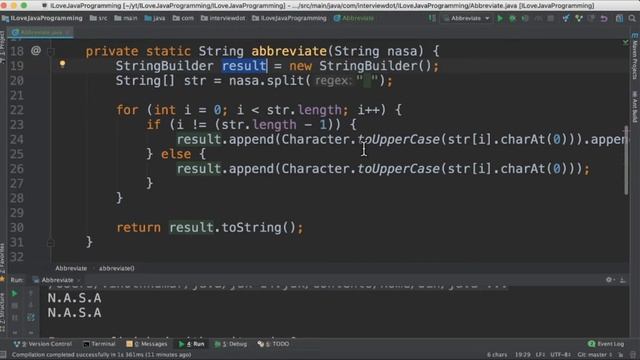Click the inspection checkmark at editor top-right
Screen dimensions: 640x360
point(625,42)
